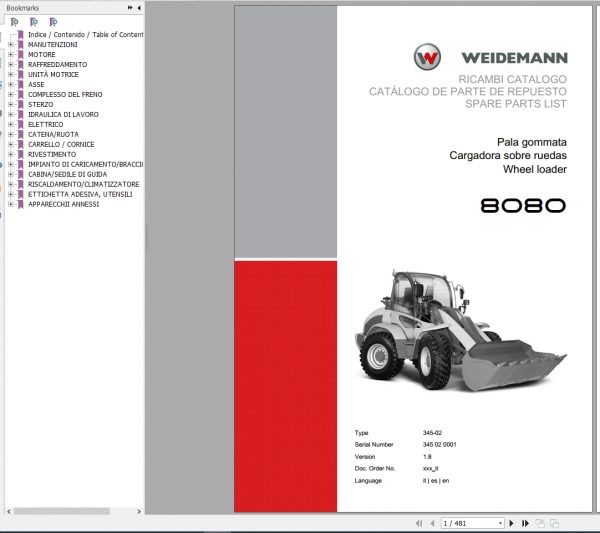This screenshot has height=533, width=600.
Task: Click the Language value it | es | en
Action: [436, 481]
